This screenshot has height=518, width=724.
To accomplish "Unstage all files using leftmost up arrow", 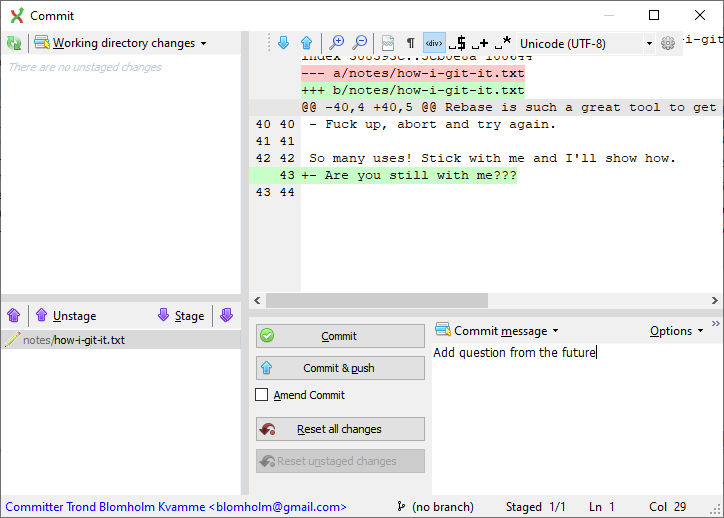I will [14, 316].
